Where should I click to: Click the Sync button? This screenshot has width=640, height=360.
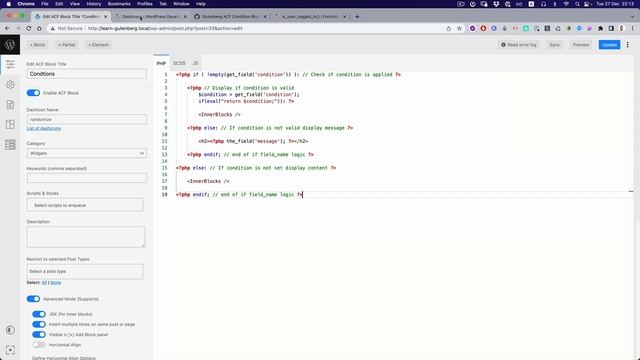pos(554,44)
